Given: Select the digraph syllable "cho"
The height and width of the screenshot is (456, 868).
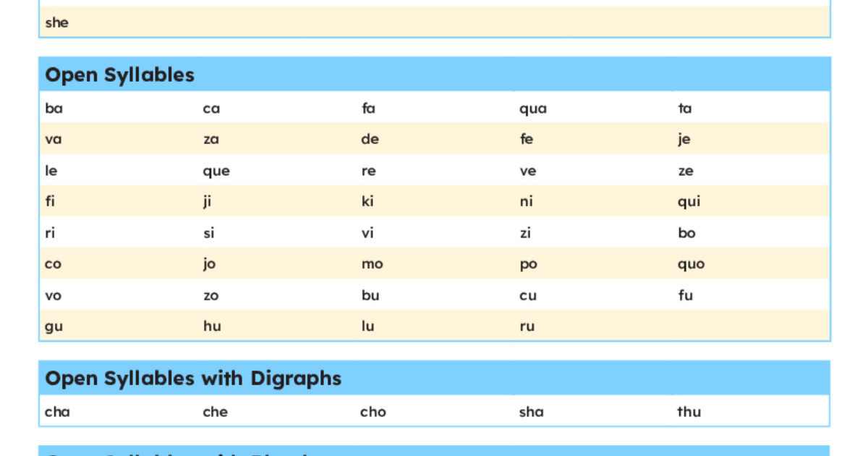Looking at the screenshot, I should (x=373, y=411).
